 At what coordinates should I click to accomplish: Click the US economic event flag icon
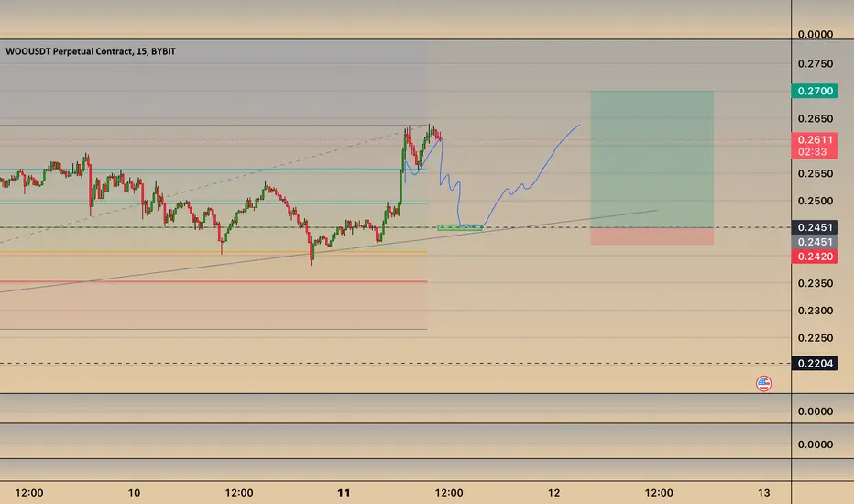pyautogui.click(x=763, y=384)
